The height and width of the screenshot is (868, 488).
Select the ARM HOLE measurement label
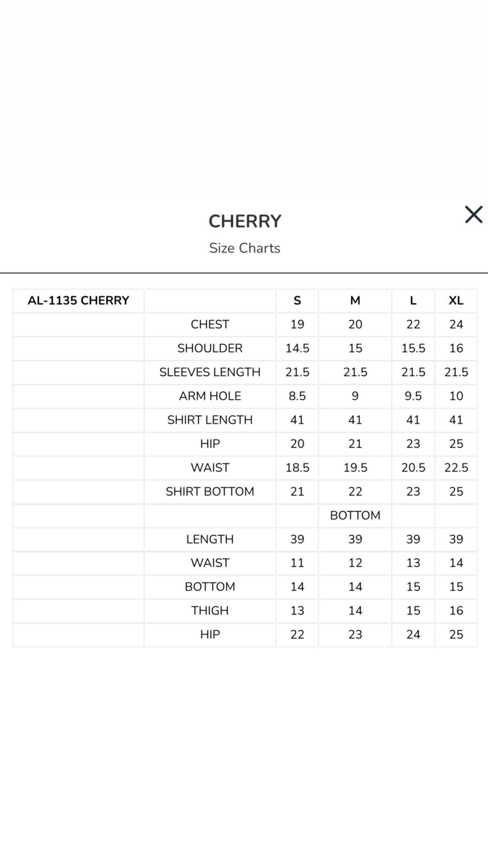[x=209, y=396]
